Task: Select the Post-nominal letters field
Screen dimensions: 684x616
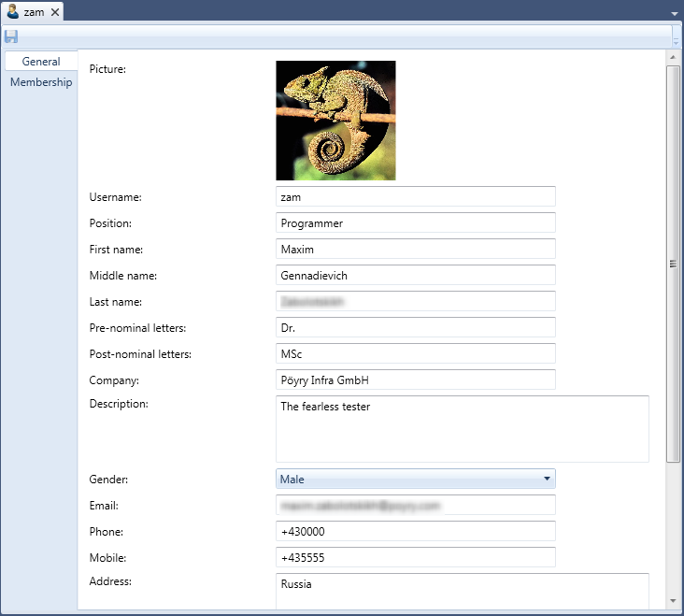Action: (416, 354)
